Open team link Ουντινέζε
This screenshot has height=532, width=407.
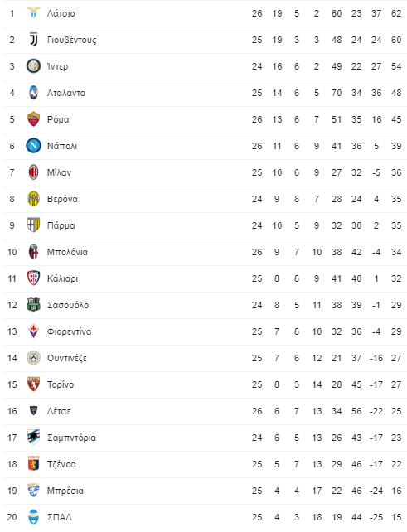(x=67, y=358)
